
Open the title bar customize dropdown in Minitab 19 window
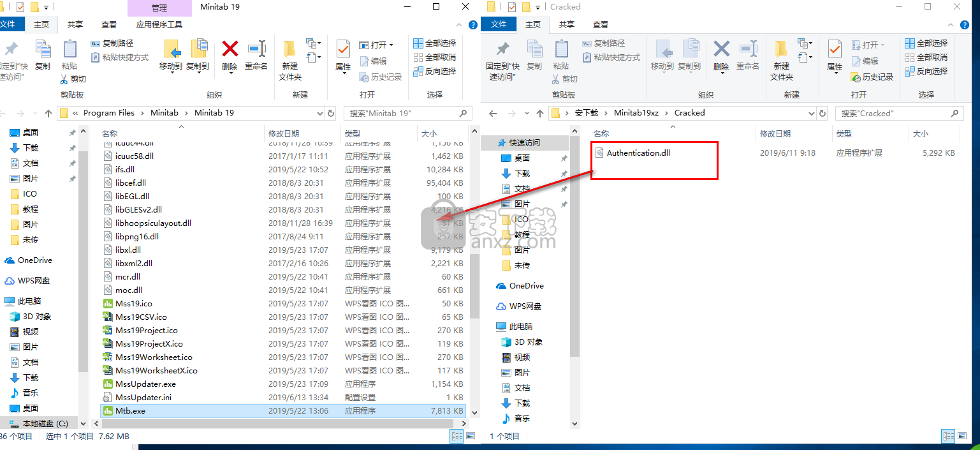(47, 7)
